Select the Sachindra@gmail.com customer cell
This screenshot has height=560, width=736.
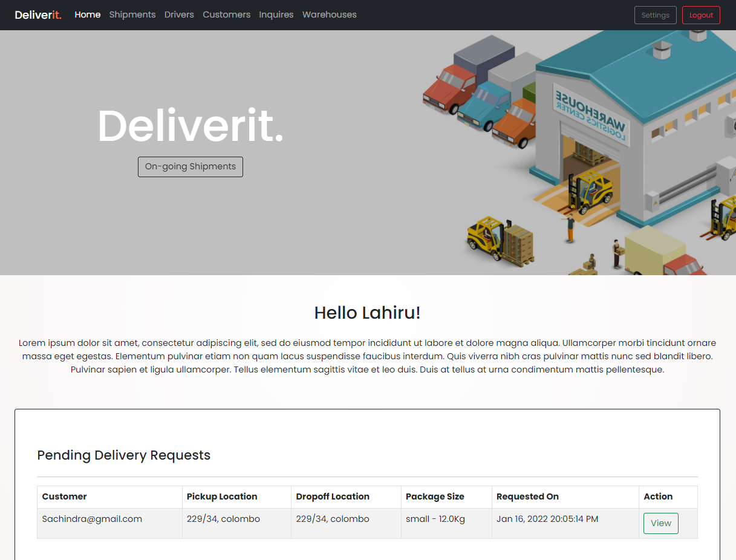(109, 523)
